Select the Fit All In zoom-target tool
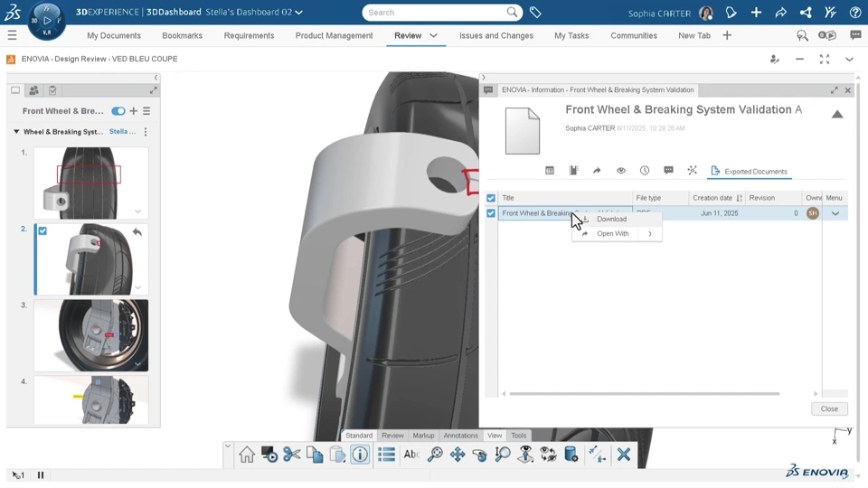 click(x=435, y=455)
